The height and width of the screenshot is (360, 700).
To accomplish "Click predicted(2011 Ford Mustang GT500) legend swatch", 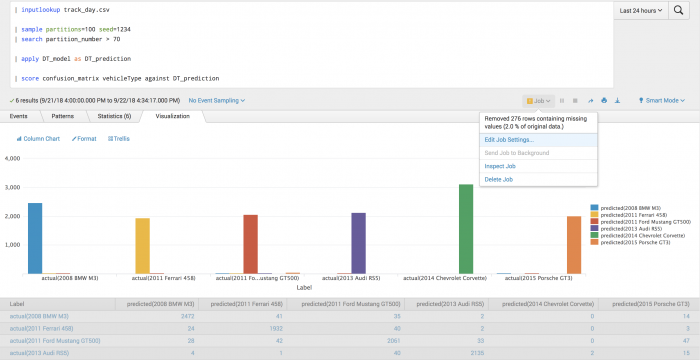I will 594,222.
